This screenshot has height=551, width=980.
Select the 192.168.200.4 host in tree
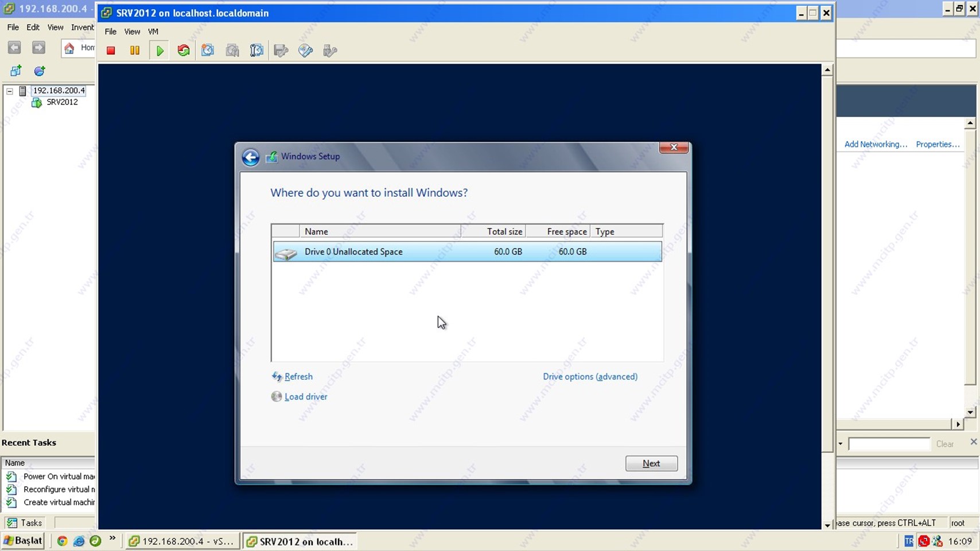[59, 90]
